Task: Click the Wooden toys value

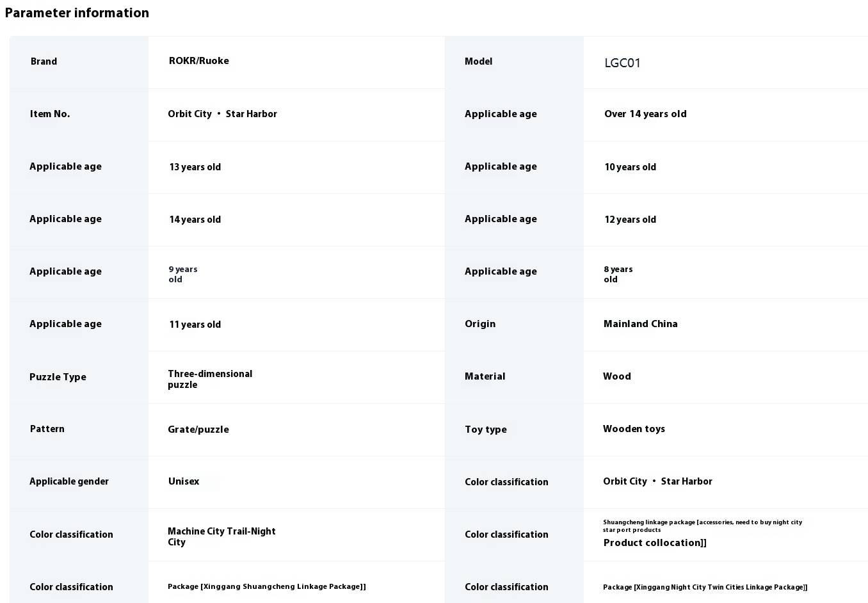Action: [634, 429]
